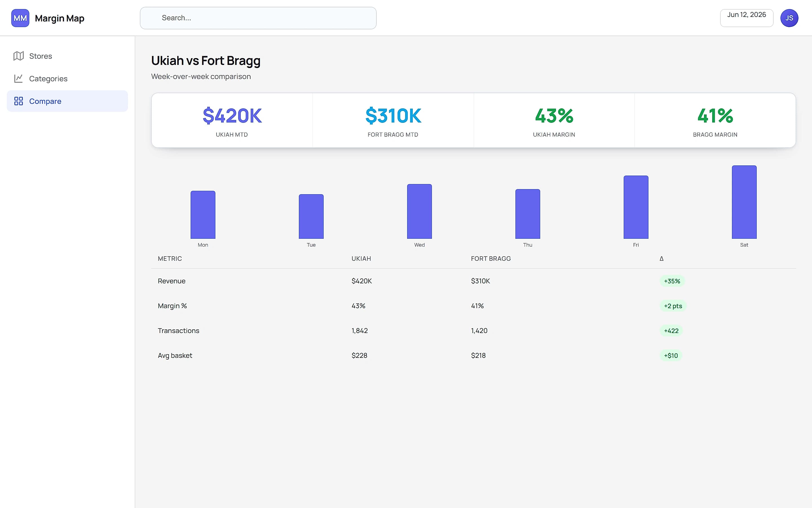Screen dimensions: 812x508
Task: Select the Tue bar in chart
Action: (x=311, y=216)
